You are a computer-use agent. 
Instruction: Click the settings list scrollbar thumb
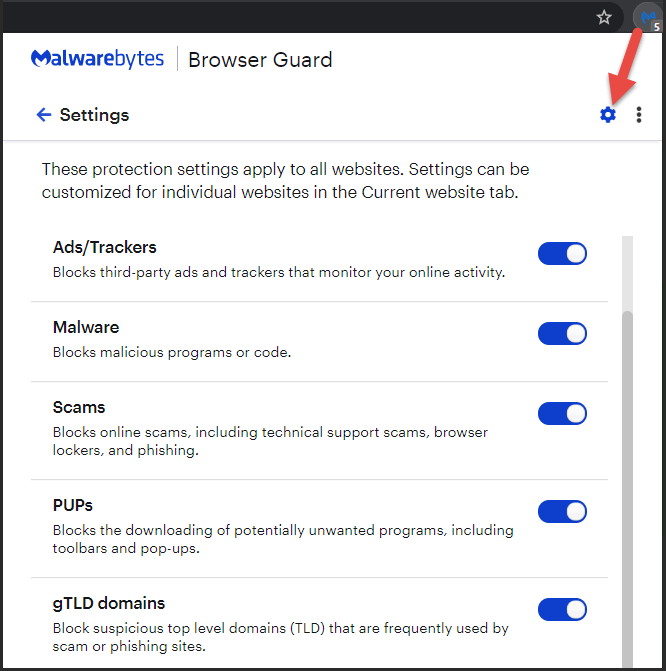point(627,489)
